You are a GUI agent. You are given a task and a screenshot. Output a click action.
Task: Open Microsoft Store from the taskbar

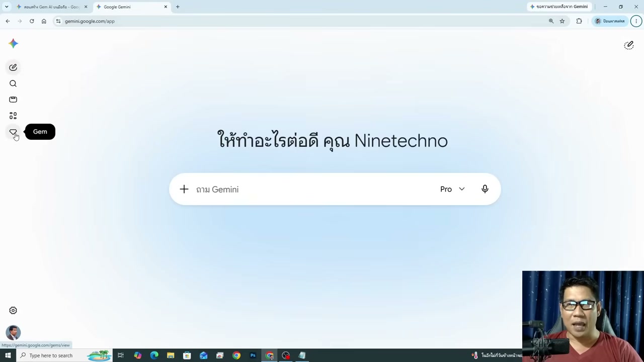[x=187, y=355]
